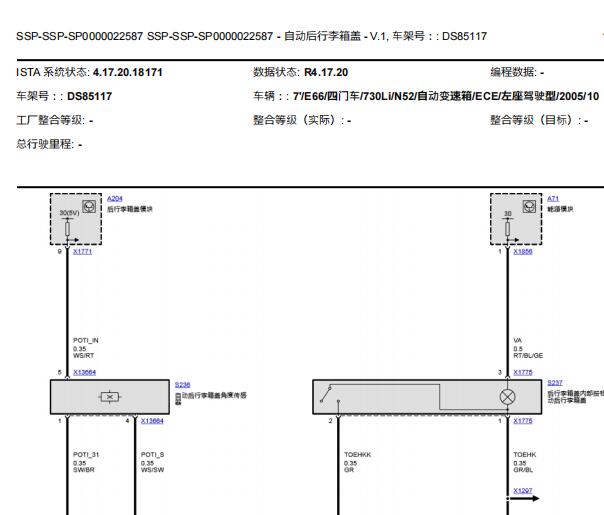Open X1775 link at pin 3

[523, 372]
